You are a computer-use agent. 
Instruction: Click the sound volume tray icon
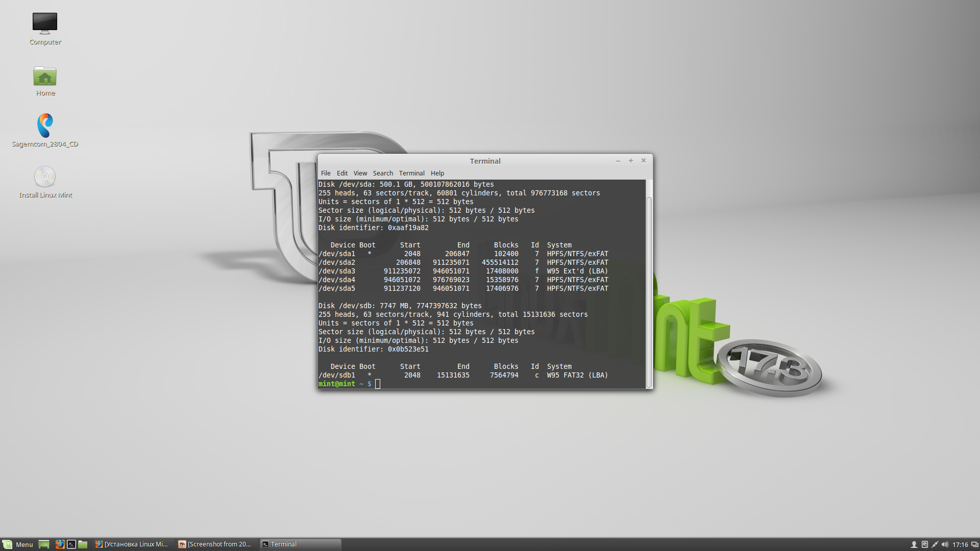click(x=945, y=544)
